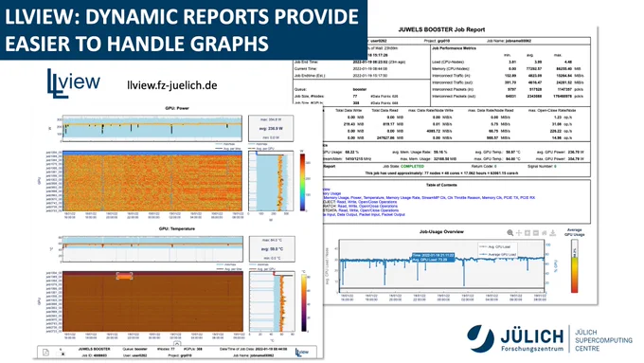Click the Avg. GPU Load tooltip on the chart

pyautogui.click(x=433, y=258)
